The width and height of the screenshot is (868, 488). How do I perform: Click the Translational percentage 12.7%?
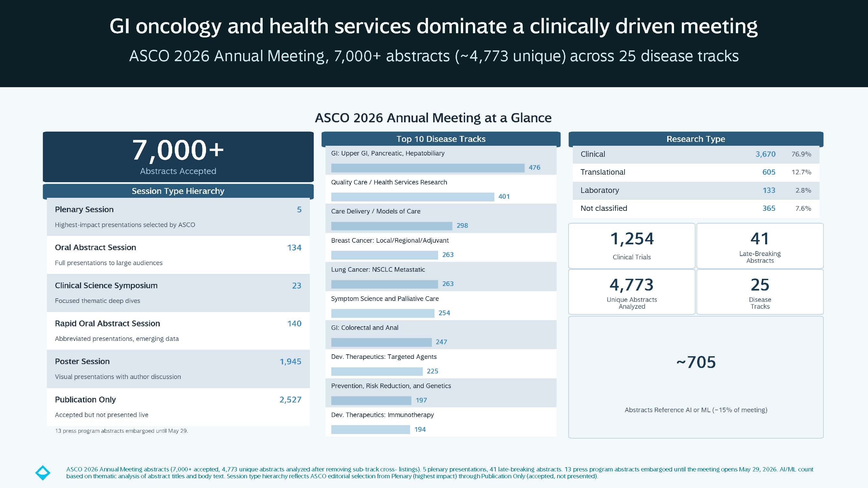point(801,172)
